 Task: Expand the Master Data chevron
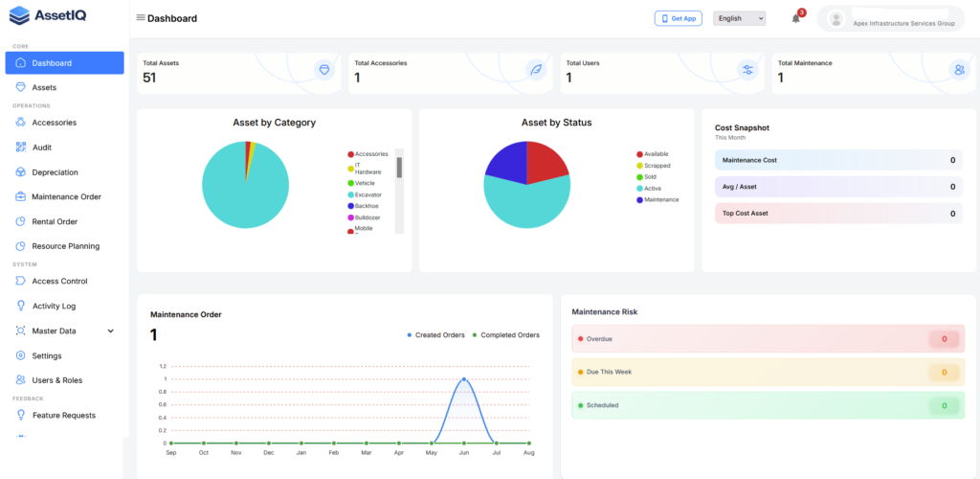pos(111,331)
